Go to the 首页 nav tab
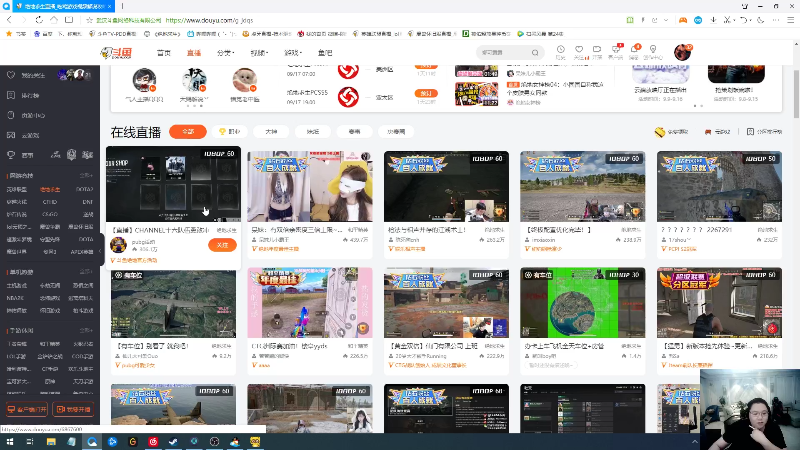 (164, 53)
